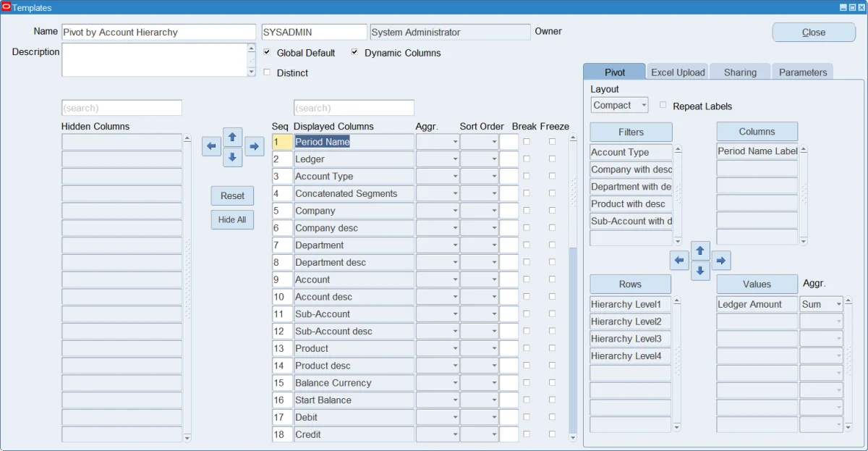The width and height of the screenshot is (868, 451).
Task: Enable the Repeat Labels checkbox
Action: tap(663, 106)
